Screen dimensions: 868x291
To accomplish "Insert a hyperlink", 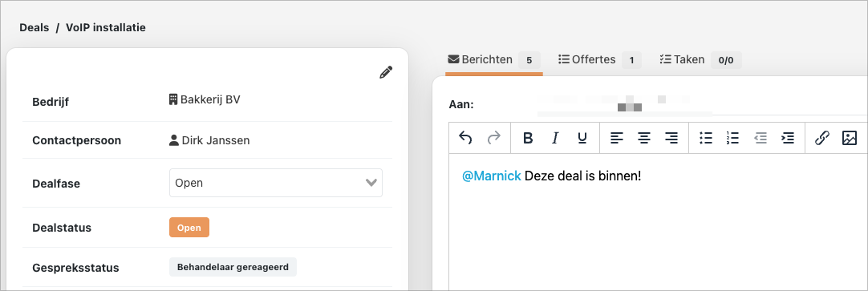I will coord(822,139).
